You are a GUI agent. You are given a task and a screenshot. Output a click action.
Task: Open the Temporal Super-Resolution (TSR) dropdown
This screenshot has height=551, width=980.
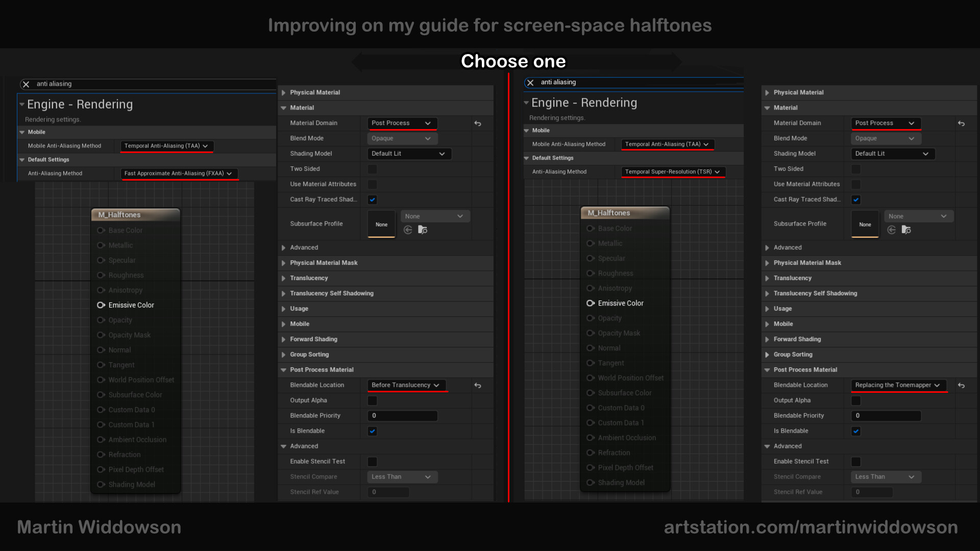[x=673, y=172]
